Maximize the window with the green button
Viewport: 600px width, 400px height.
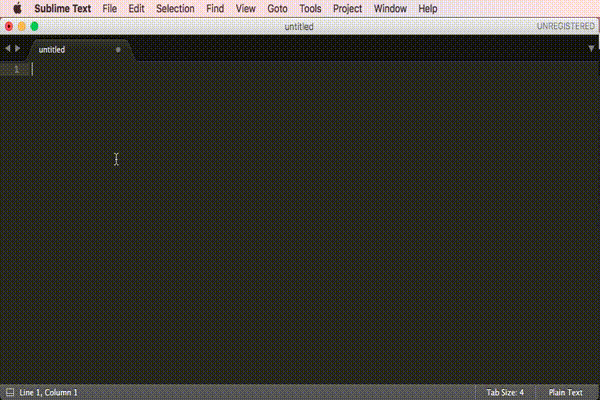click(x=34, y=26)
